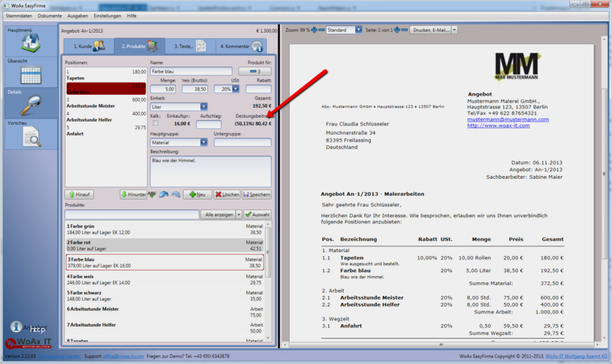
Task: Click the zoom in plus icon
Action: [x=314, y=30]
